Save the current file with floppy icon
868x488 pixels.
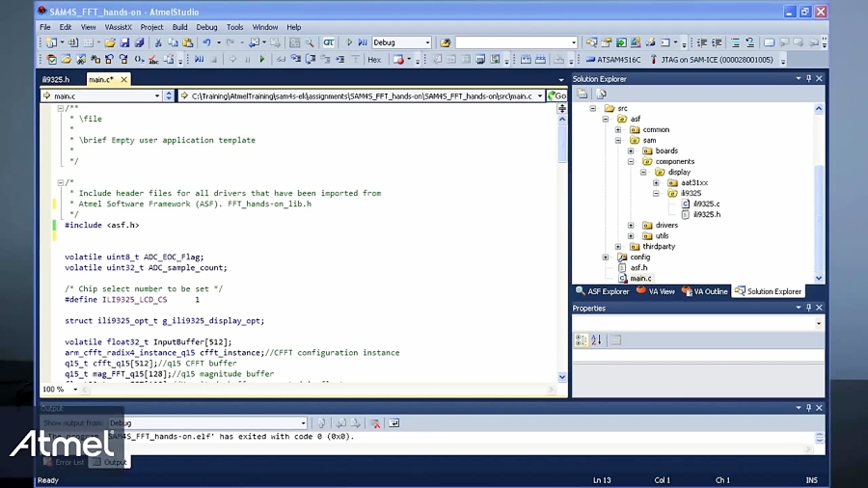pos(125,42)
